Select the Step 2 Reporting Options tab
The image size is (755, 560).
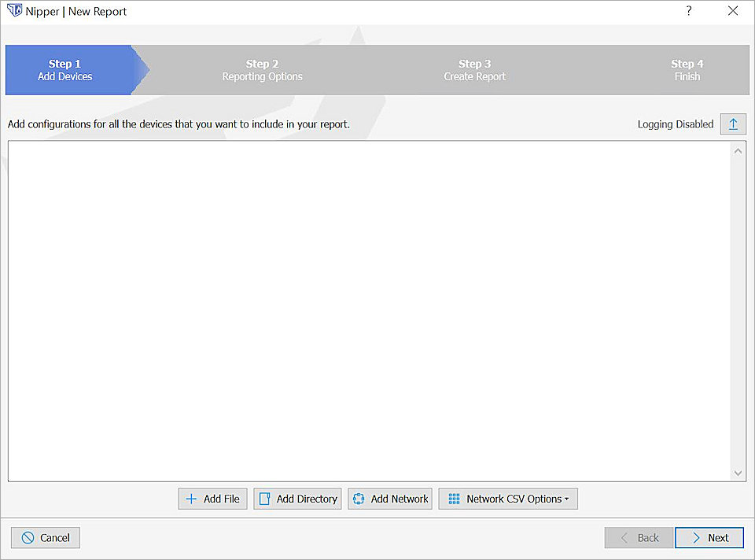click(x=263, y=70)
